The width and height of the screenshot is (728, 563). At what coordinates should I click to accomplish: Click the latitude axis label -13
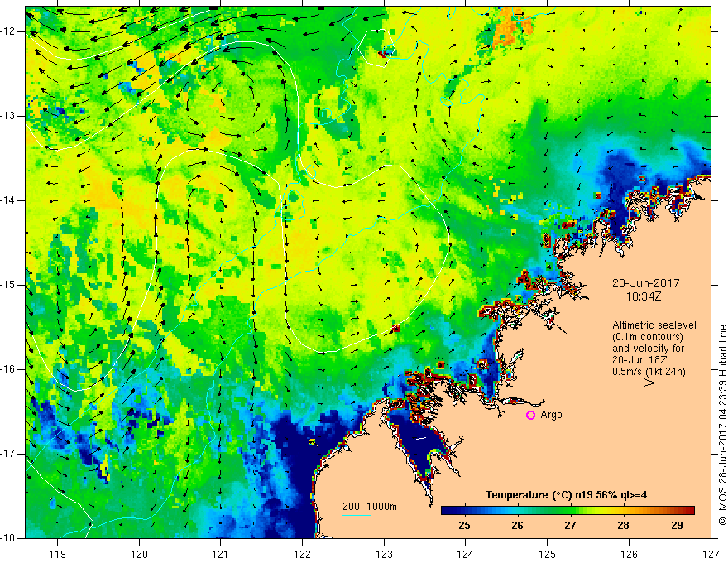(8, 116)
